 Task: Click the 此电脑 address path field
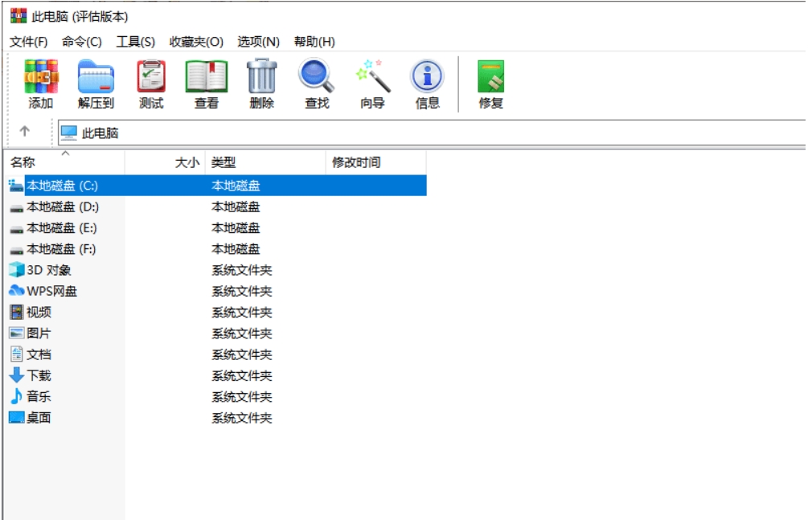click(432, 133)
